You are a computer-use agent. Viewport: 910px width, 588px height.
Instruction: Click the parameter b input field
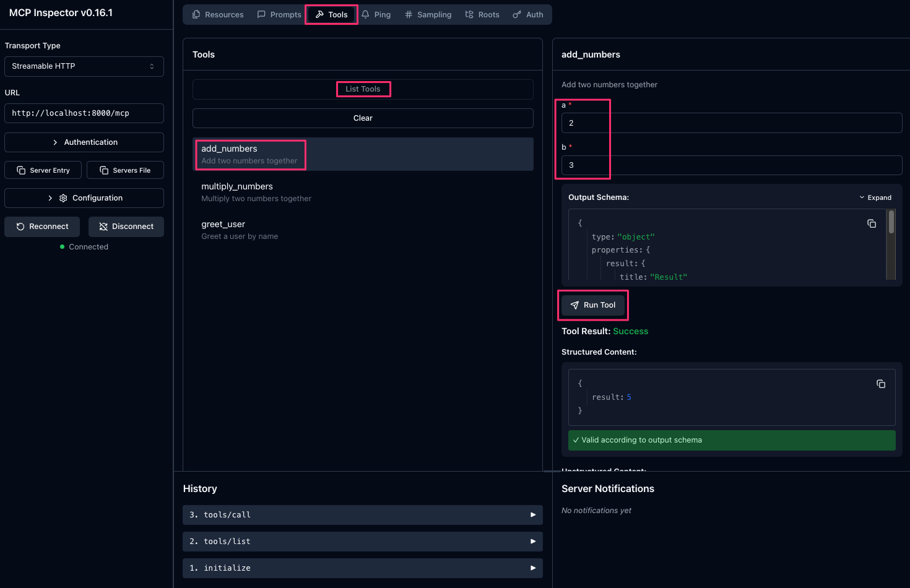pyautogui.click(x=732, y=165)
